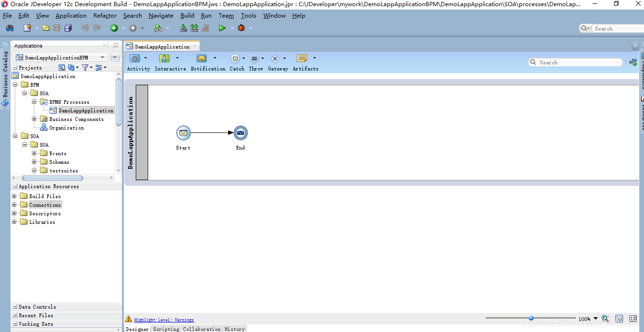Open the zoom percentage dropdown arrow
The width and height of the screenshot is (644, 332).
click(x=595, y=319)
